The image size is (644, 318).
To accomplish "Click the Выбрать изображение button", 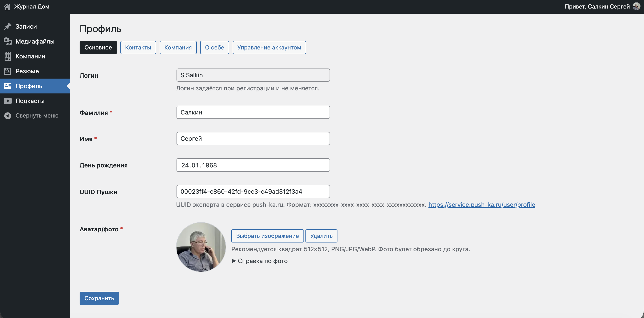I will click(x=267, y=236).
